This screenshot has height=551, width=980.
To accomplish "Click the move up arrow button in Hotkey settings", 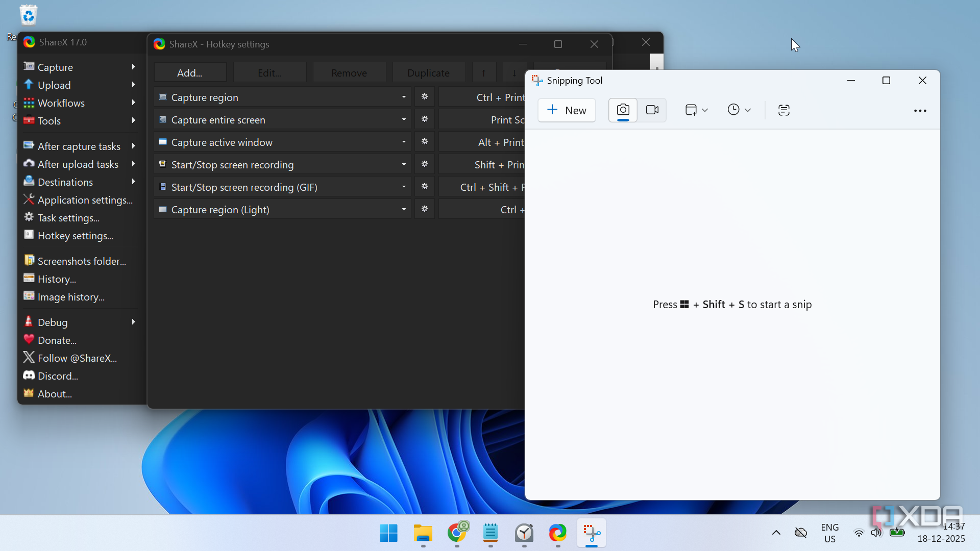I will (x=484, y=72).
